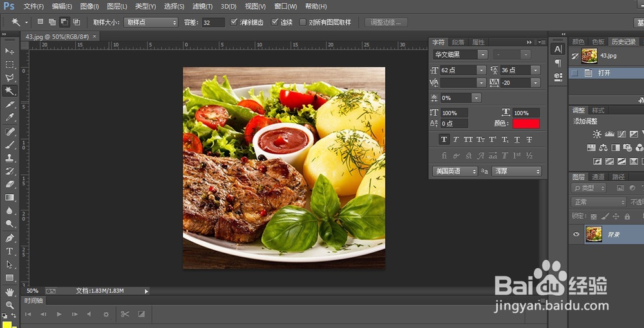This screenshot has height=328, width=644.
Task: Open the 美国英语 language dropdown
Action: pyautogui.click(x=455, y=171)
